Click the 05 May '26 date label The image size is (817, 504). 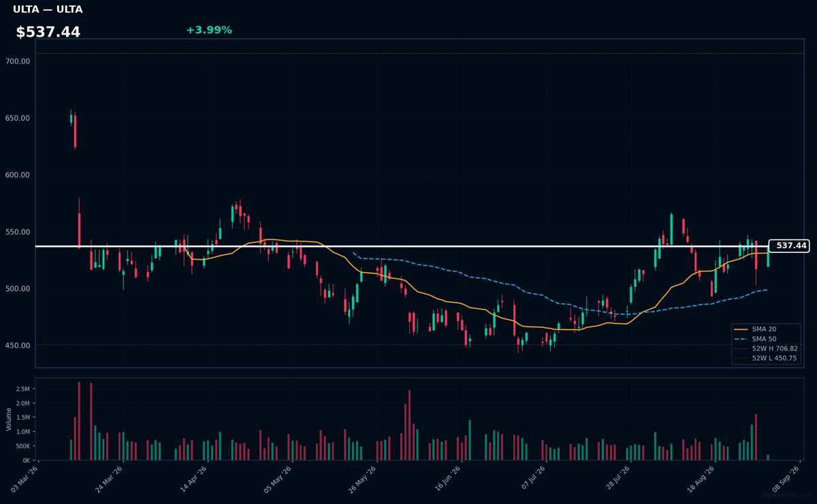(279, 478)
